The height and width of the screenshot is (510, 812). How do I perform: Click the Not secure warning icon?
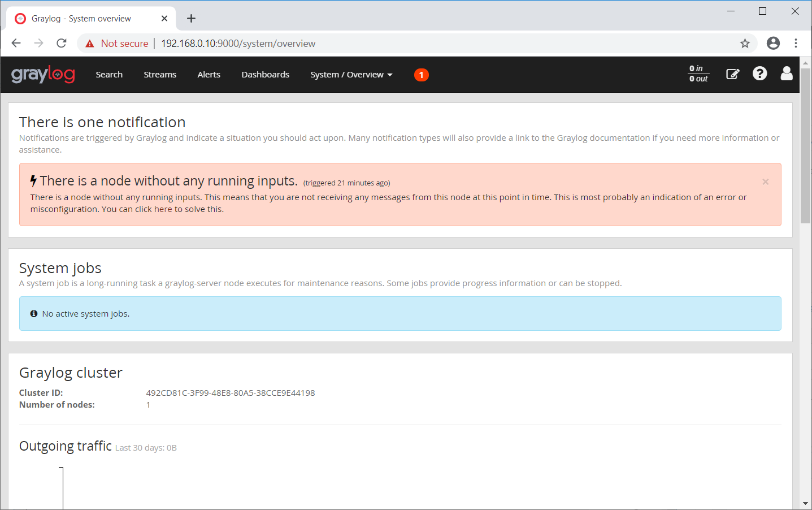[89, 44]
